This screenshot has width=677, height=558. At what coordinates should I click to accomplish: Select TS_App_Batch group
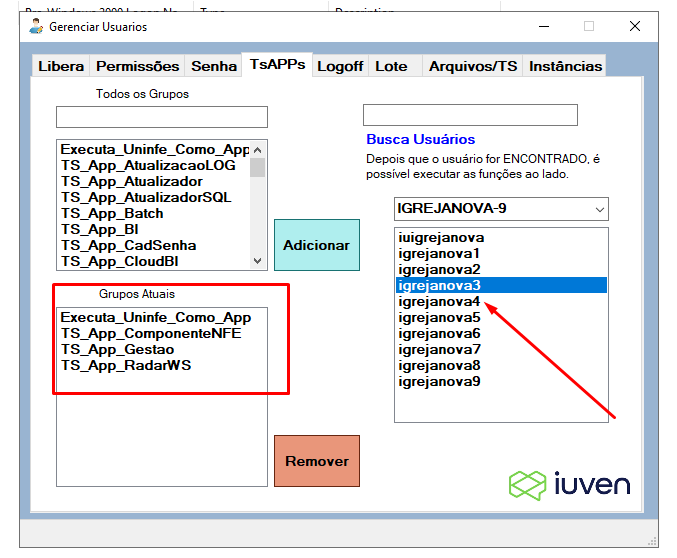coord(155,213)
